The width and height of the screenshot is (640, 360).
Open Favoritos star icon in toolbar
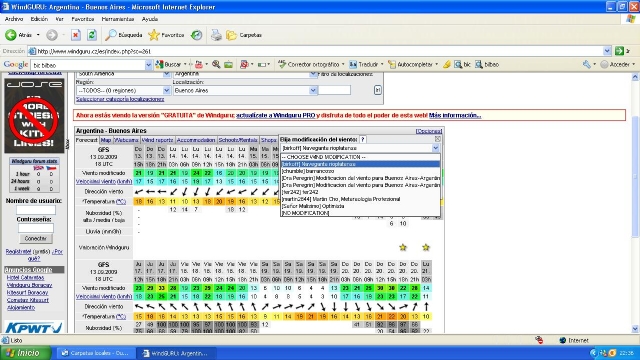click(x=154, y=35)
